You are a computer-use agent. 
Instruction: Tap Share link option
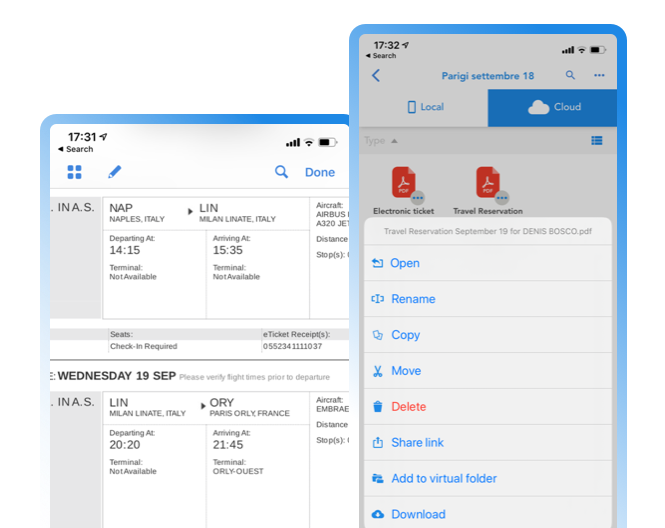click(x=417, y=443)
